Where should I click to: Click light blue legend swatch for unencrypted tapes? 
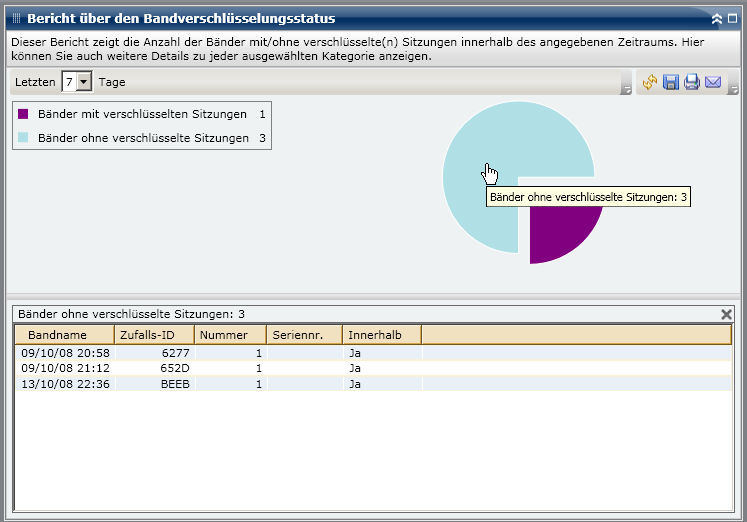[24, 138]
